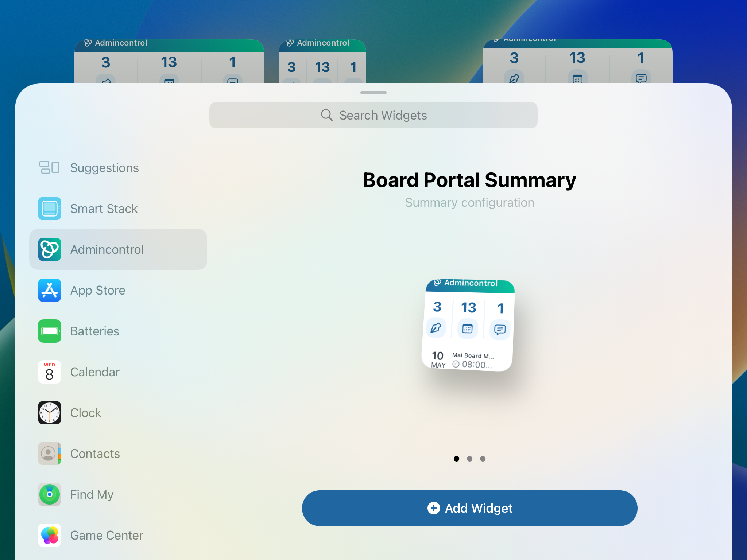Tap the small middle Admincontrol widget behind panel
Screen dimensions: 747x560
point(322,61)
